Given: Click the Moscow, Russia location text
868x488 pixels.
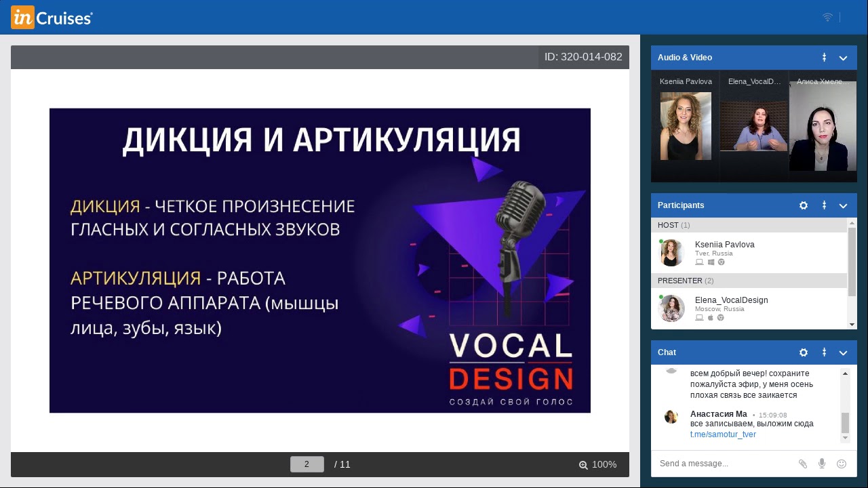Looking at the screenshot, I should pyautogui.click(x=719, y=309).
